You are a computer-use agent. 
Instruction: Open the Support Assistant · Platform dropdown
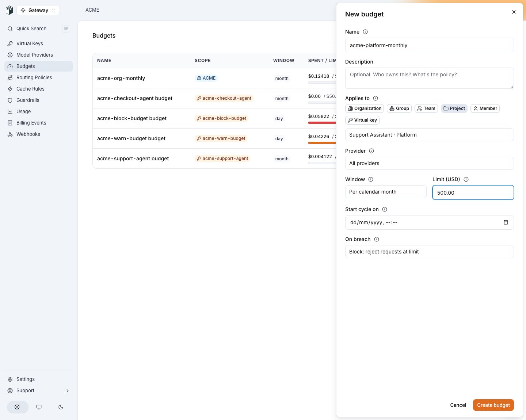tap(430, 135)
